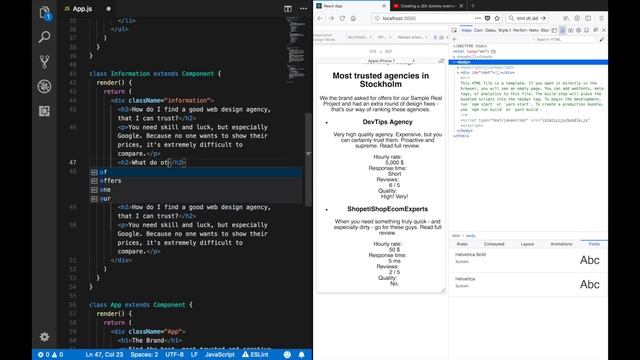The width and height of the screenshot is (640, 360).
Task: Reload the localhost page
Action: tap(342, 18)
